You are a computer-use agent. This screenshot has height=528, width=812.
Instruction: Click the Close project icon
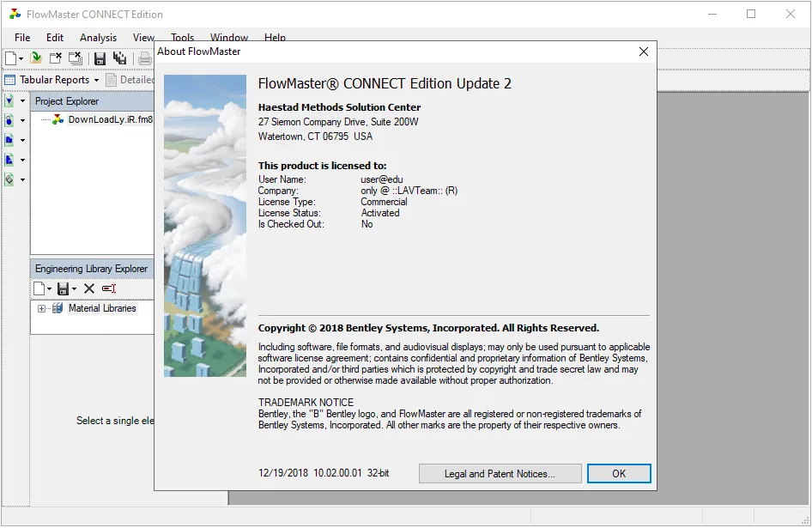click(x=56, y=58)
